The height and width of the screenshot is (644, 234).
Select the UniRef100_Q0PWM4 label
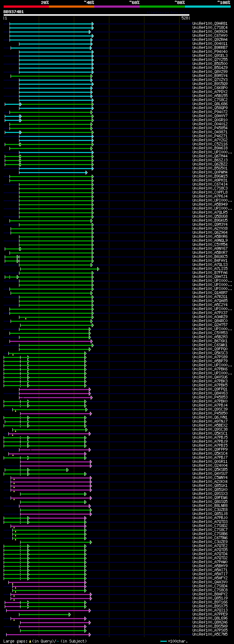(210, 172)
